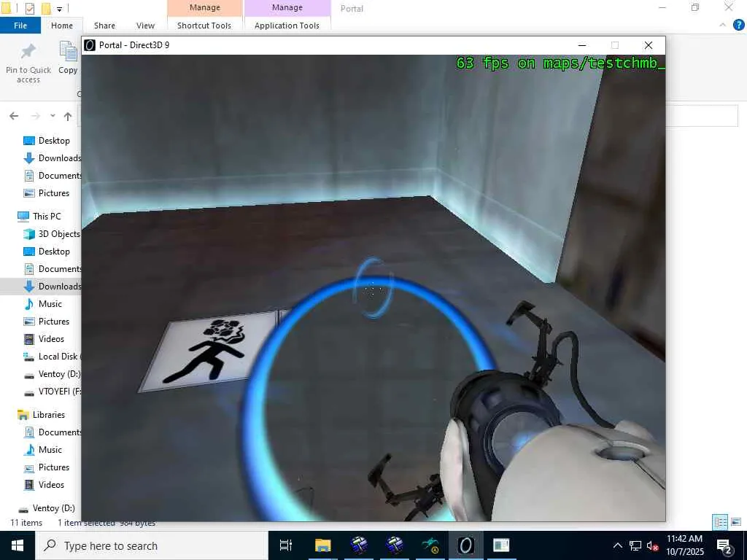Select Music under Libraries
The image size is (747, 560).
tap(43, 449)
